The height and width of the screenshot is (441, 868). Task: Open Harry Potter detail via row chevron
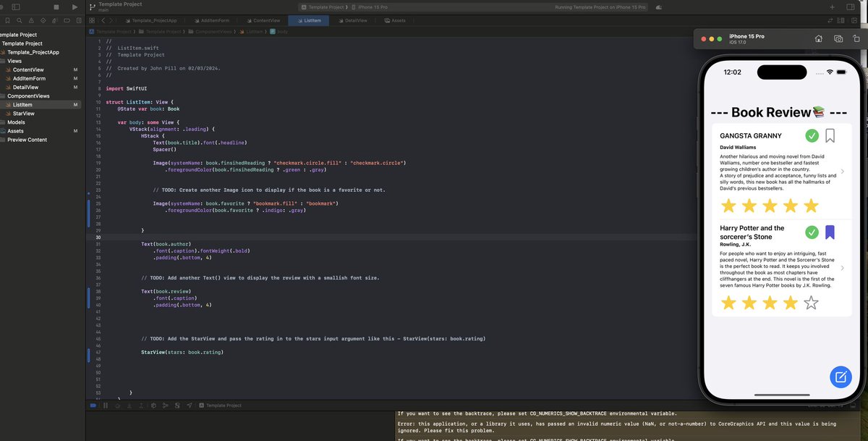843,268
